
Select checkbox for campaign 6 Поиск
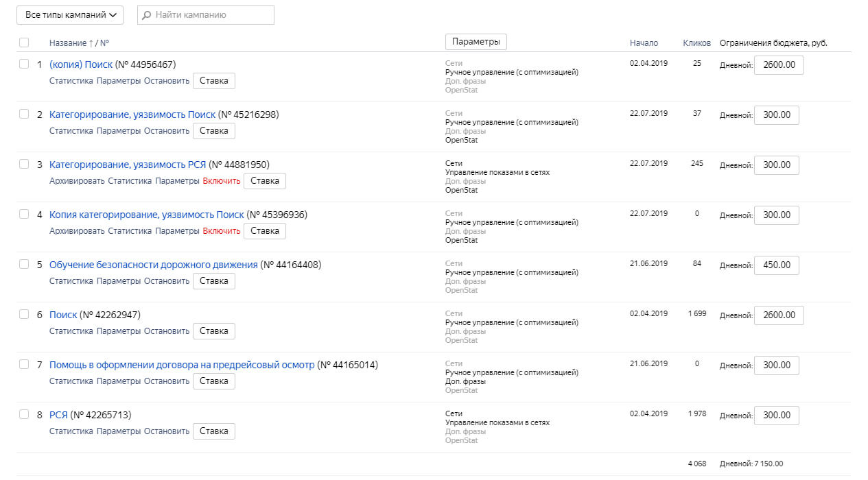[x=24, y=314]
